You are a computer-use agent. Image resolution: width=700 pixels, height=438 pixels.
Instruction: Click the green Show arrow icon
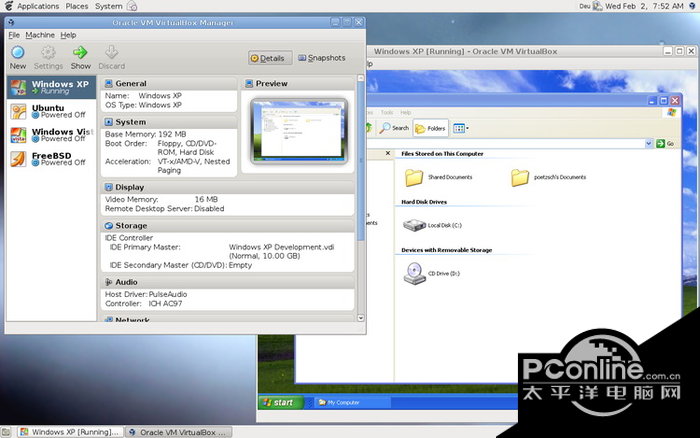pyautogui.click(x=80, y=53)
